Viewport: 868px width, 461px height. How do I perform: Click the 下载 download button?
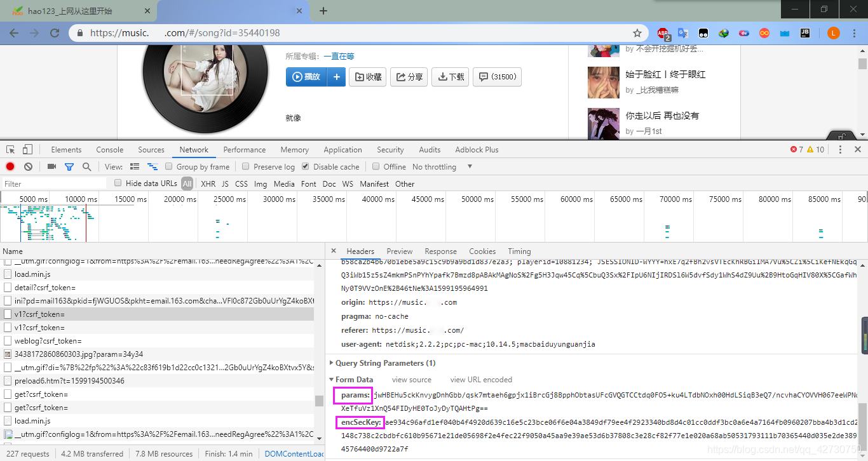(451, 77)
